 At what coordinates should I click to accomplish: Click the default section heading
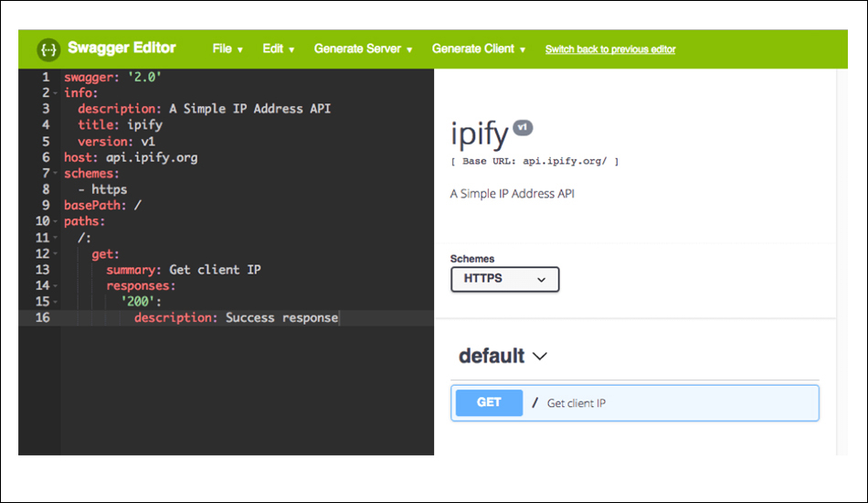coord(492,356)
